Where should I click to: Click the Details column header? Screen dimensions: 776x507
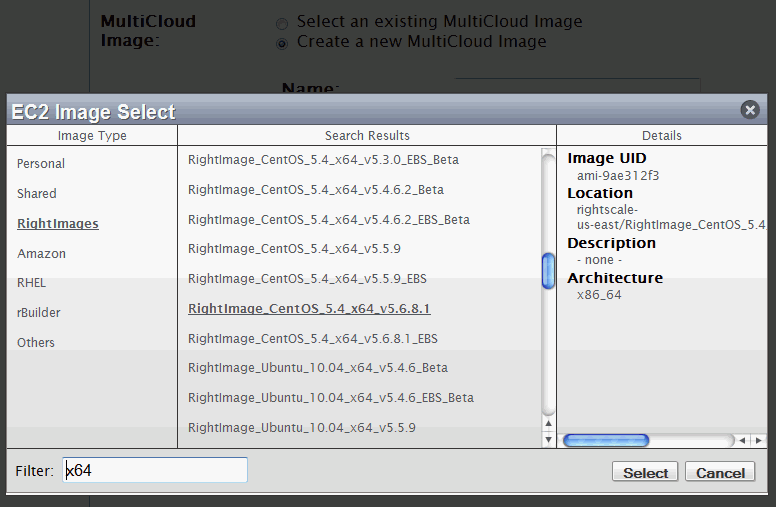662,136
